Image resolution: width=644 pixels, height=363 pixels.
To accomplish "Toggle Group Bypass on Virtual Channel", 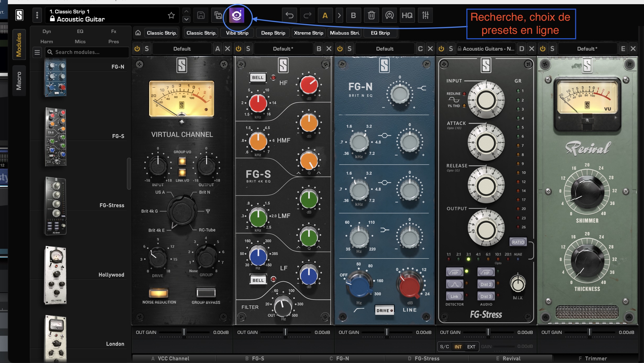I will [x=206, y=293].
